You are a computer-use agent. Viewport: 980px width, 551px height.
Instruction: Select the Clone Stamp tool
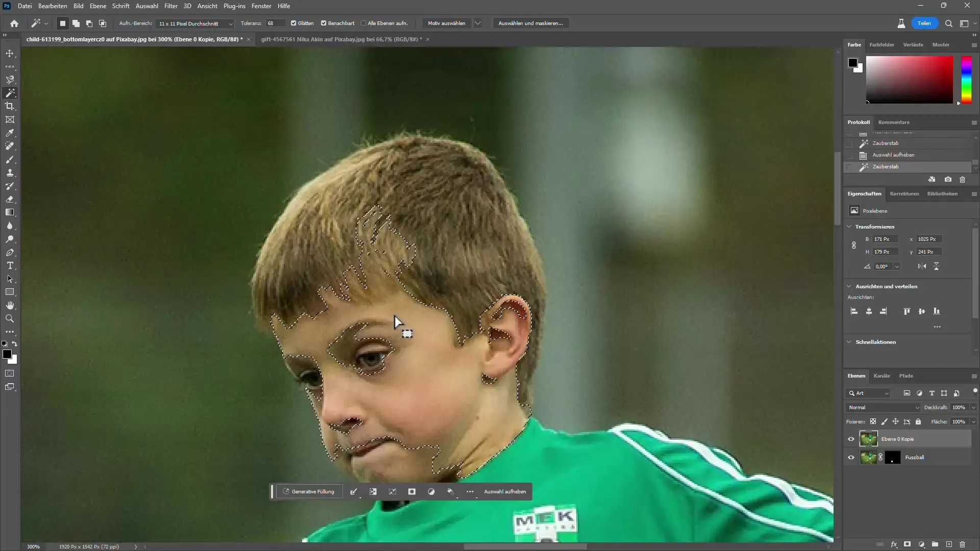point(10,173)
